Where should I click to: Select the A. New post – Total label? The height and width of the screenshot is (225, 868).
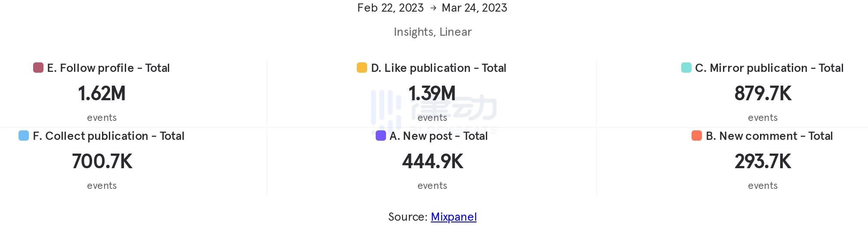click(x=439, y=136)
